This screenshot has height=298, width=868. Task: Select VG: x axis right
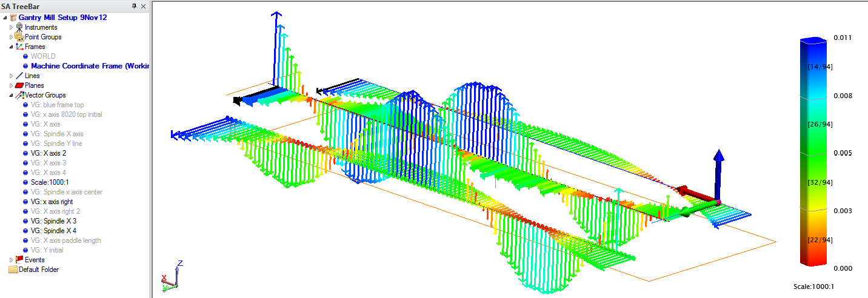coord(52,202)
